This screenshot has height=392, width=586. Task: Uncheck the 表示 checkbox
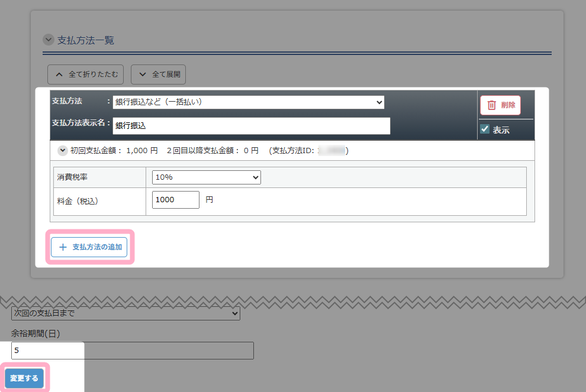pyautogui.click(x=485, y=129)
